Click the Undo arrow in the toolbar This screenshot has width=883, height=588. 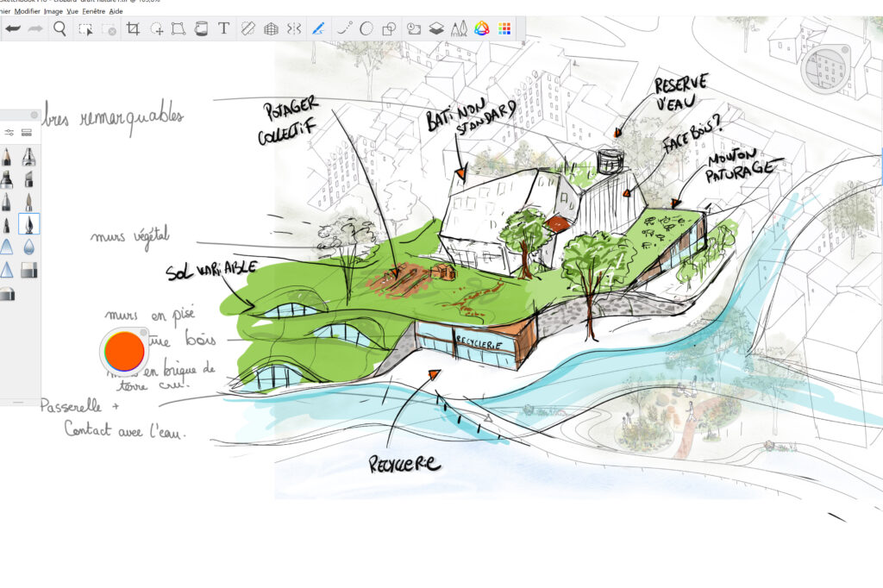click(12, 28)
